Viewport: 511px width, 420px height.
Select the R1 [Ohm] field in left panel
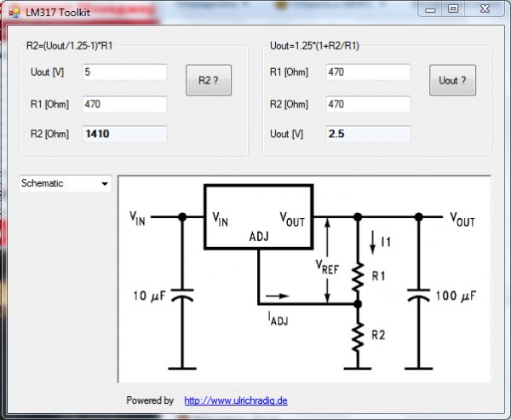coord(125,104)
